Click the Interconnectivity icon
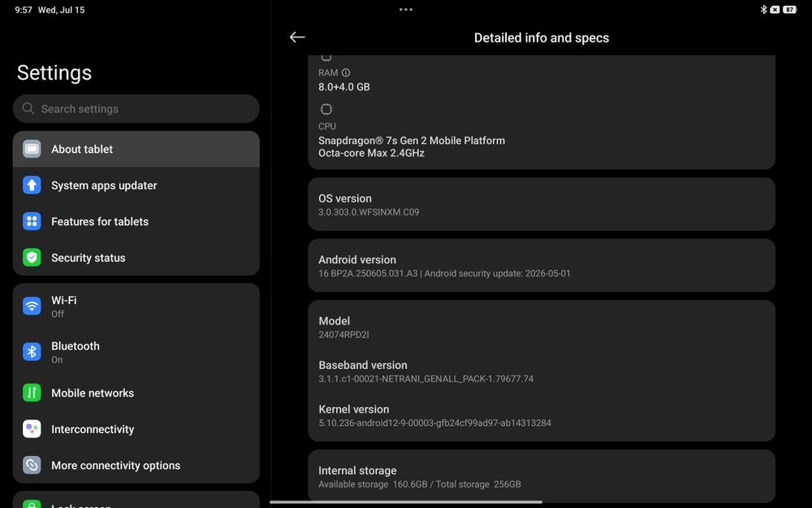This screenshot has width=812, height=508. tap(32, 429)
